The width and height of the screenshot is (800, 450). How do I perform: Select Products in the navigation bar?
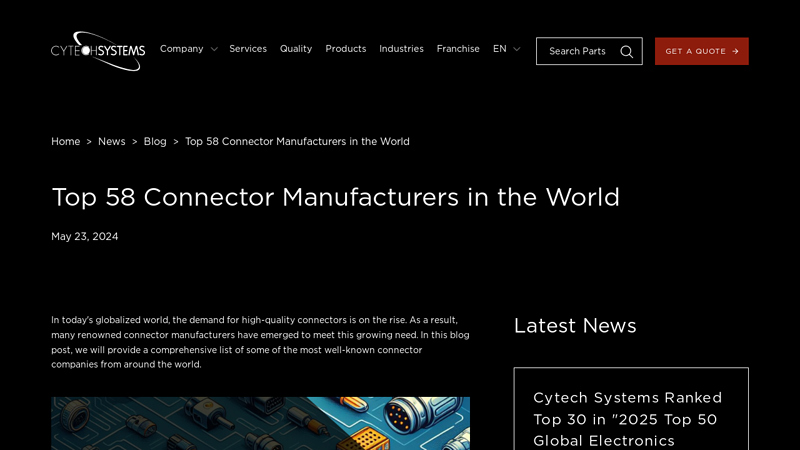click(346, 49)
